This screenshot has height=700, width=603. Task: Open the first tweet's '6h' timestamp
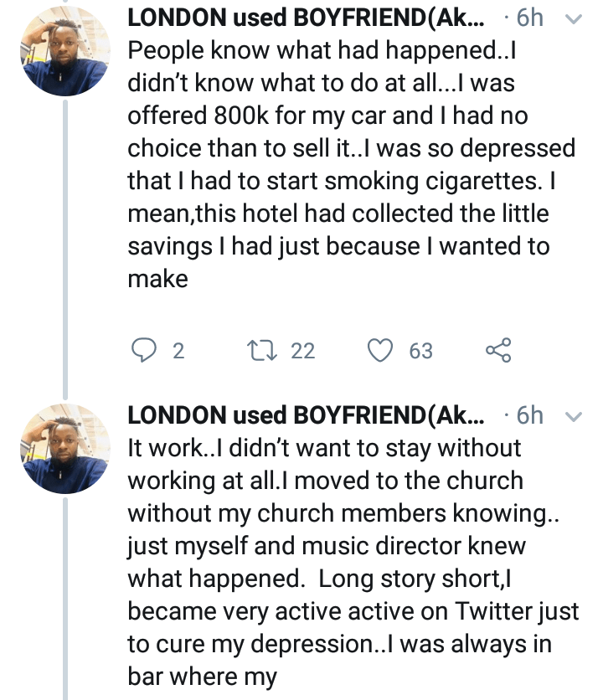[529, 19]
